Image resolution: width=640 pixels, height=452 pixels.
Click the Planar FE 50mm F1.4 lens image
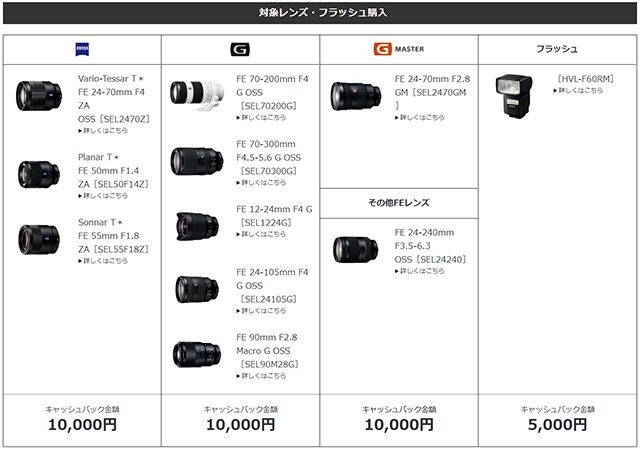coord(40,173)
